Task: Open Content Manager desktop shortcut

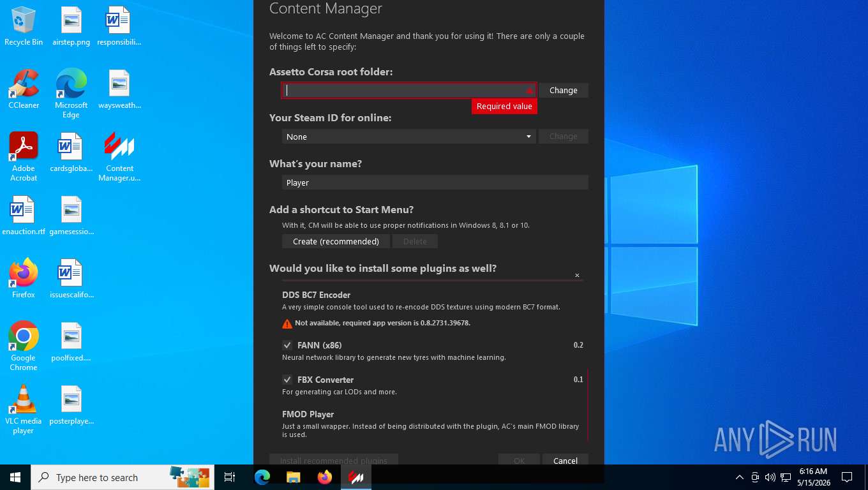Action: (119, 157)
